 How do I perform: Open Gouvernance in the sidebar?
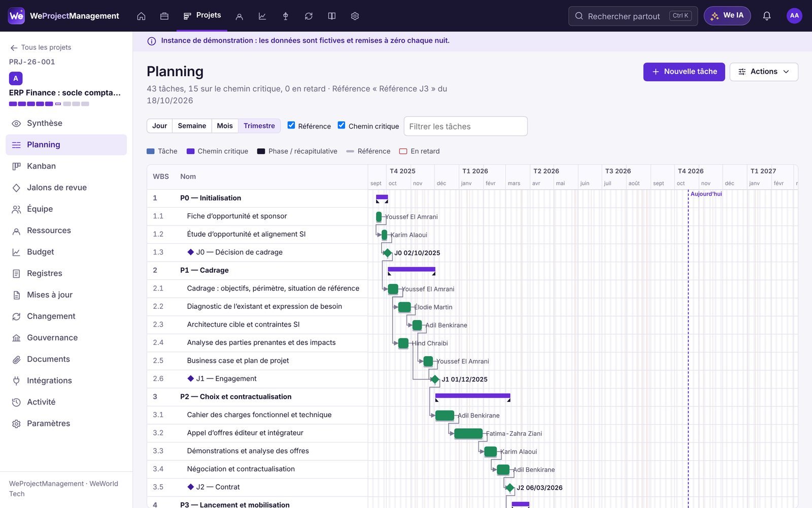pos(66,338)
